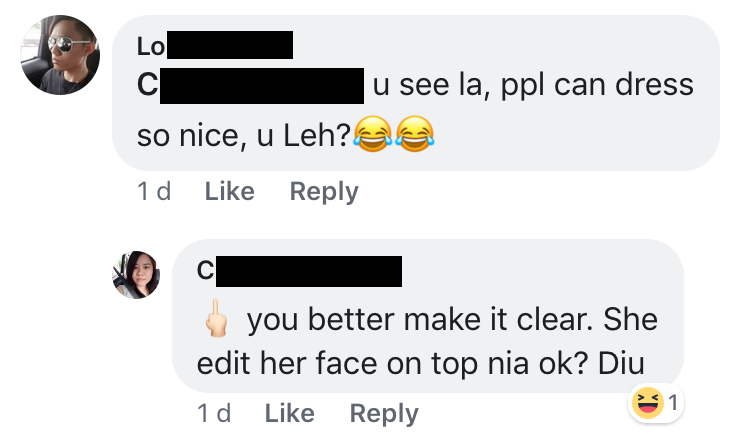Open the Haha reaction icon on the reply
This screenshot has width=746, height=438.
(x=644, y=403)
